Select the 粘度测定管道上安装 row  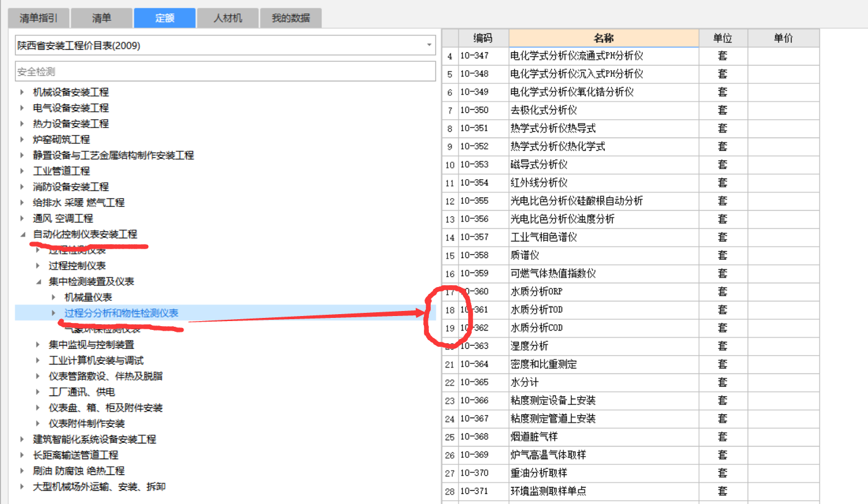631,419
